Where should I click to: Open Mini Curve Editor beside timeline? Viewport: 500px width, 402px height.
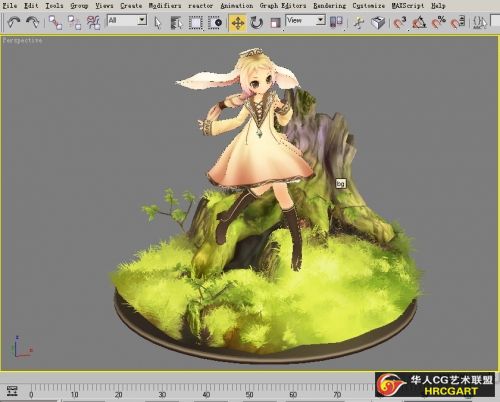[x=12, y=391]
